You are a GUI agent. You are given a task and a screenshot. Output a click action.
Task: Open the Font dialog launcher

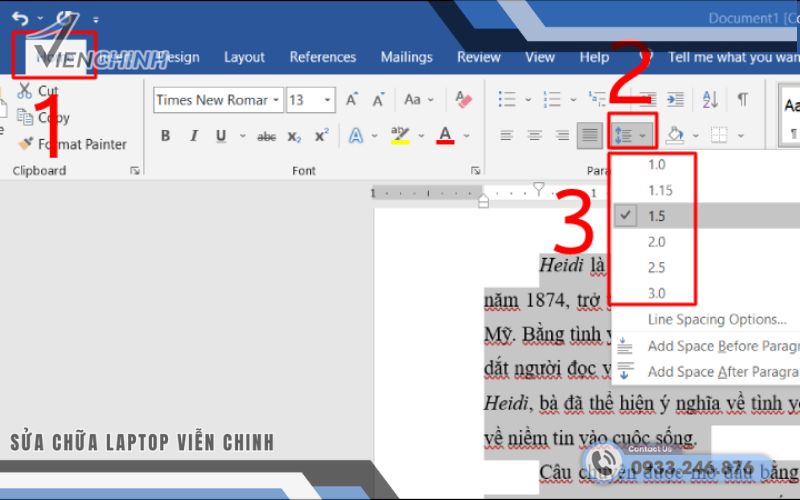click(476, 171)
